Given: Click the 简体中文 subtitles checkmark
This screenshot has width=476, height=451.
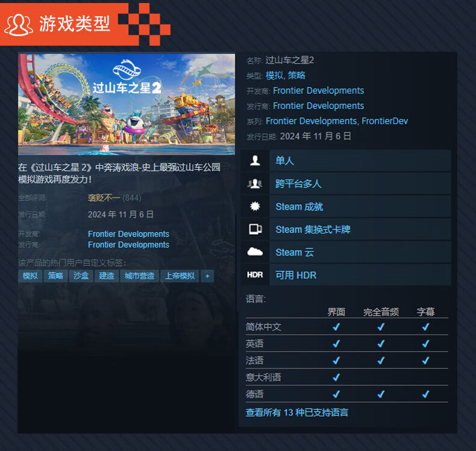Looking at the screenshot, I should pyautogui.click(x=425, y=327).
